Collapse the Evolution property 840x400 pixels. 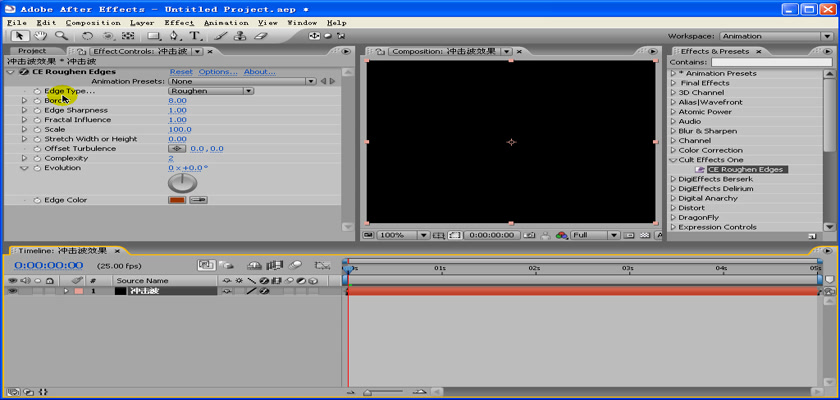(24, 168)
